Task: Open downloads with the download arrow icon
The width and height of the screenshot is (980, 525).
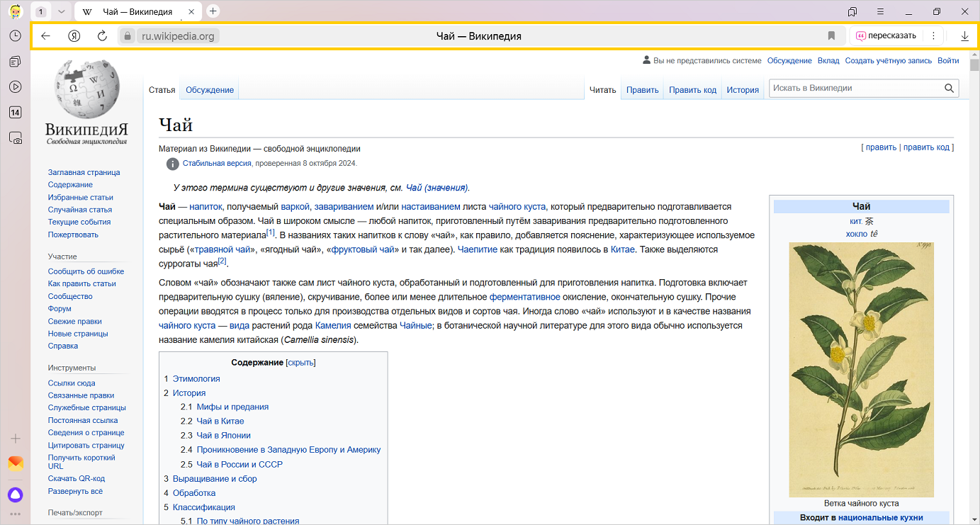Action: click(x=964, y=36)
